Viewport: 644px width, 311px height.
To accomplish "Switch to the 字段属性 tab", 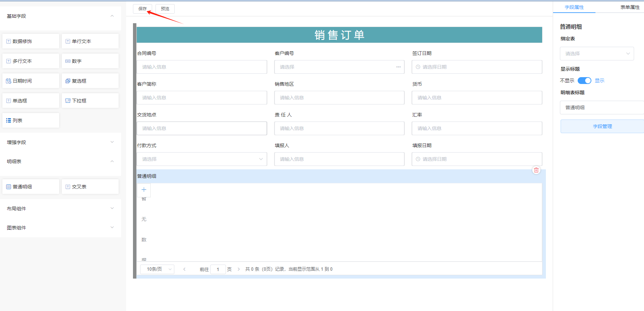I will tap(574, 7).
